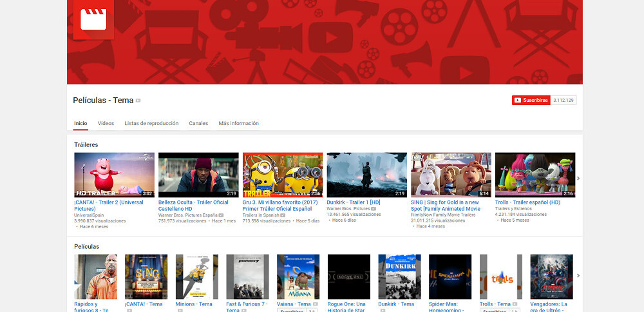Viewport: 644px width, 312px height.
Task: Open the Belleza Oculta Tráiler Oficial title
Action: pyautogui.click(x=193, y=206)
